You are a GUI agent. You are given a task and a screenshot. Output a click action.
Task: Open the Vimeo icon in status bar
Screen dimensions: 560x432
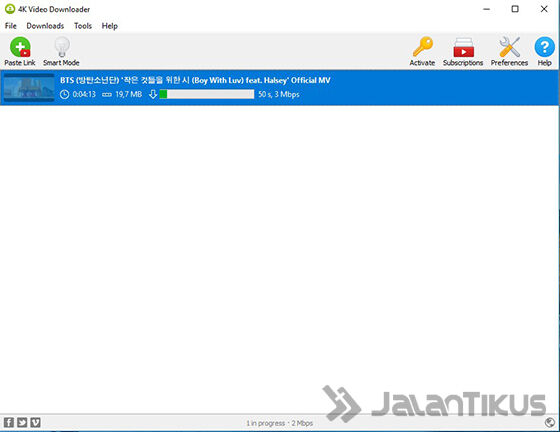point(35,423)
